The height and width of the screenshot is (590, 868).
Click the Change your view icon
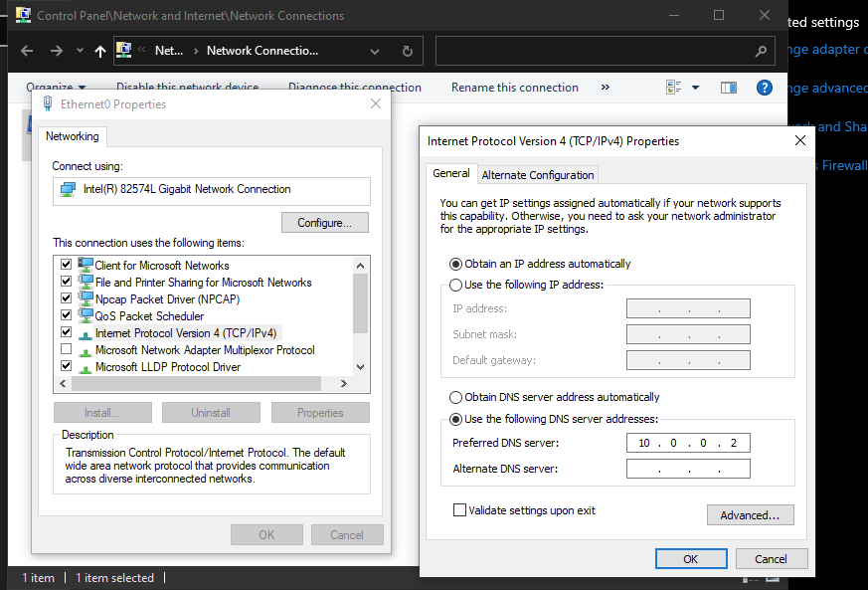coord(674,88)
